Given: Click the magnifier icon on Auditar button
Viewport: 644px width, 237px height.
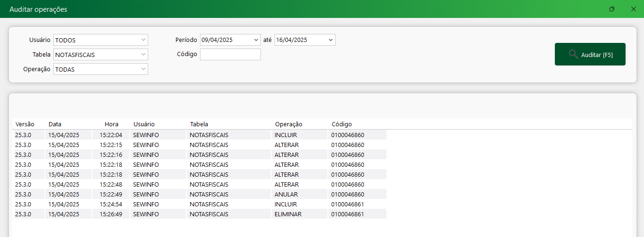Looking at the screenshot, I should pyautogui.click(x=573, y=54).
